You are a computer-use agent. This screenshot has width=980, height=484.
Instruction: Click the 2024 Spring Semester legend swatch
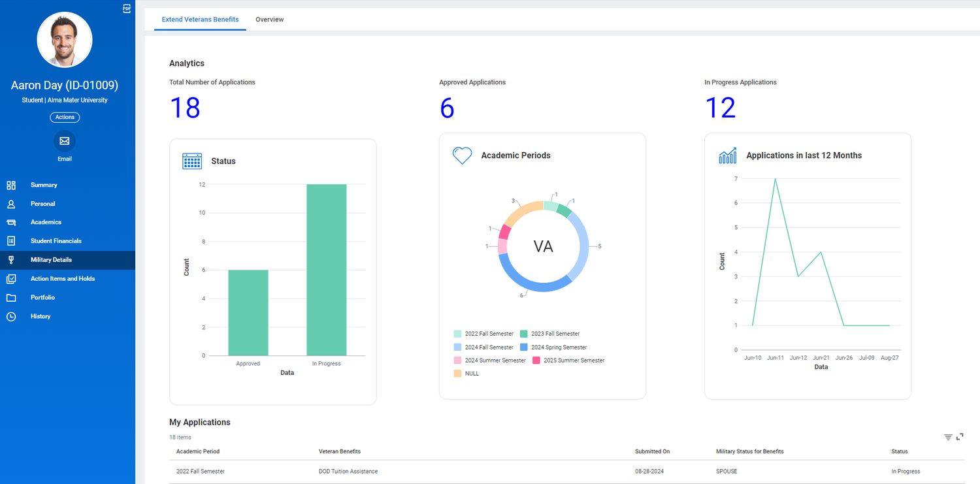click(x=524, y=347)
